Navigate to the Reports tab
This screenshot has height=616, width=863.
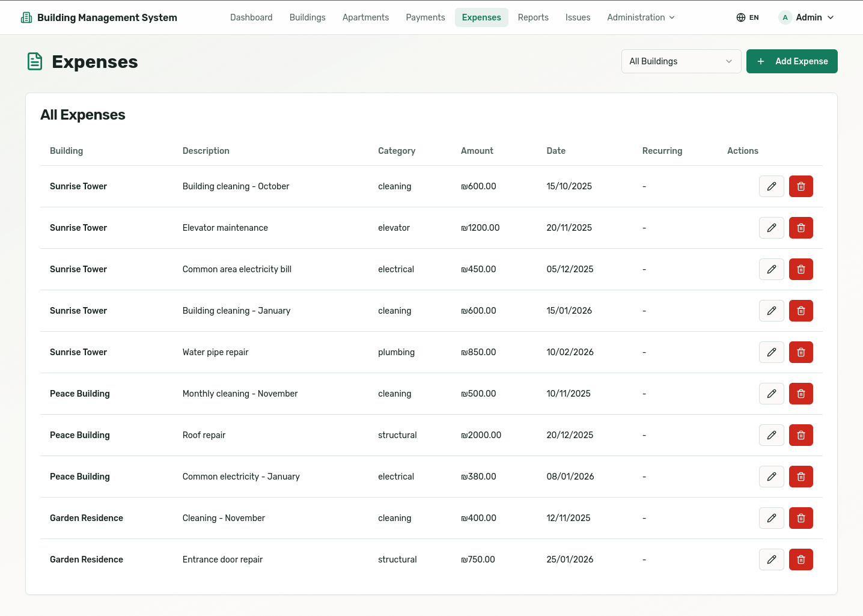click(532, 17)
